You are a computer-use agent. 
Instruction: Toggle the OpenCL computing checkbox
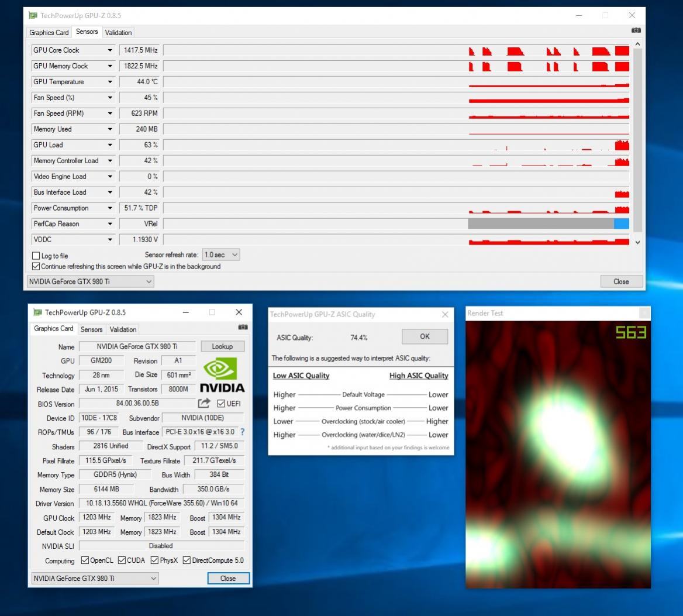coord(85,560)
